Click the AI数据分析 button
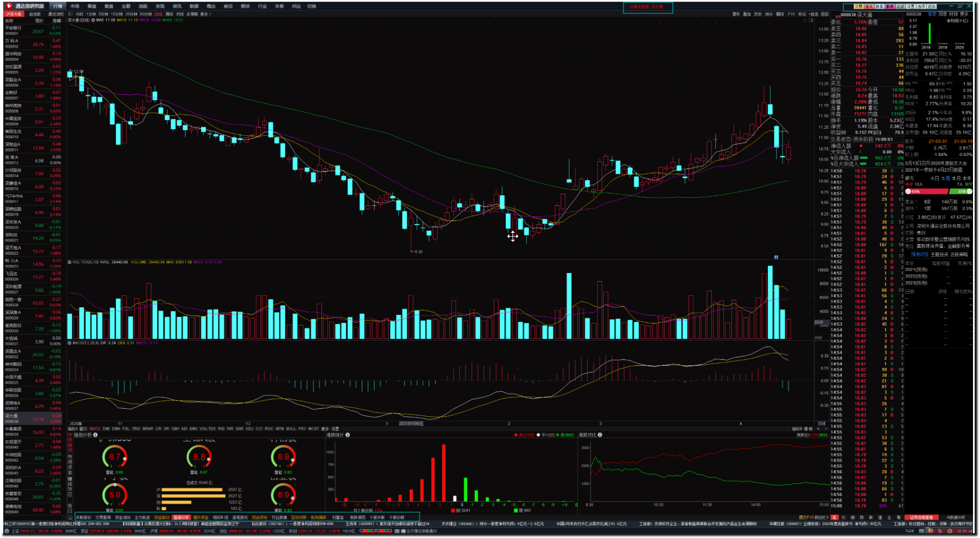 pyautogui.click(x=955, y=518)
